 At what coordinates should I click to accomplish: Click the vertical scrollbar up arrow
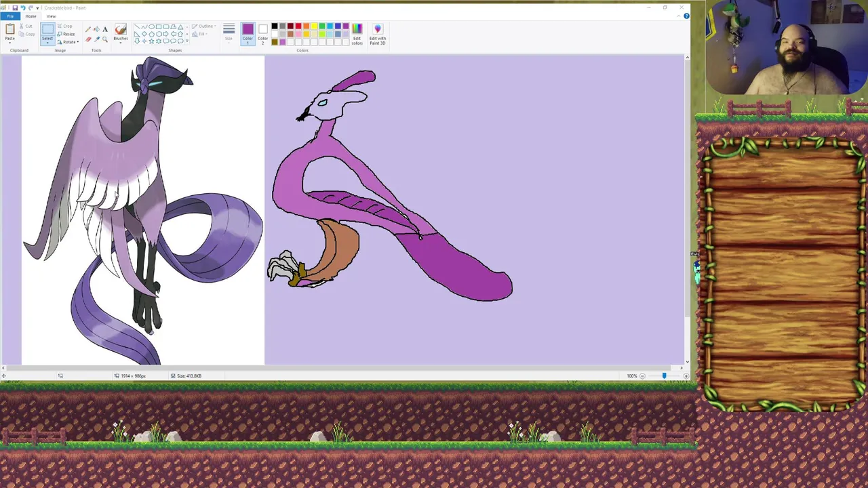[x=688, y=58]
